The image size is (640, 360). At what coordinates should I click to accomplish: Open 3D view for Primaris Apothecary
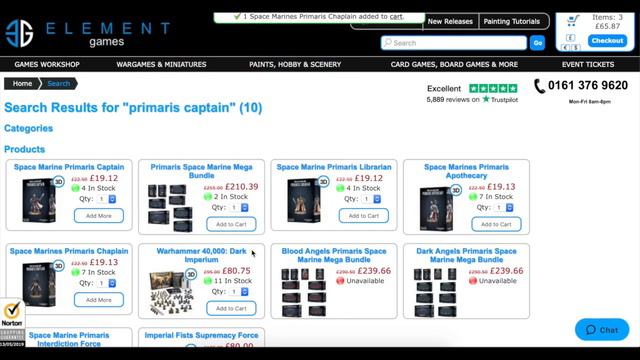[x=456, y=190]
